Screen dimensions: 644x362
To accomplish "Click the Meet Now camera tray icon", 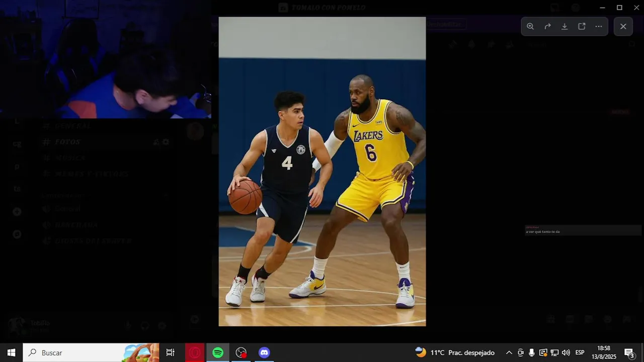I will click(521, 352).
